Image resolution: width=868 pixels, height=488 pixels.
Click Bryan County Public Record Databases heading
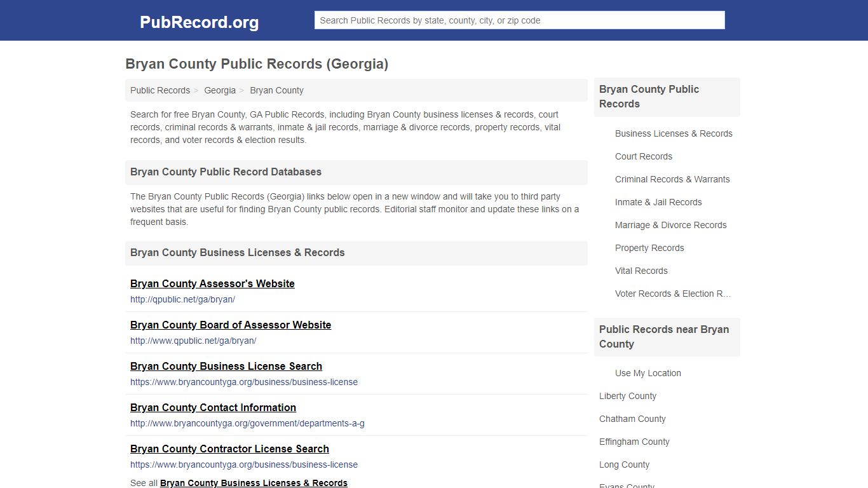(x=226, y=172)
